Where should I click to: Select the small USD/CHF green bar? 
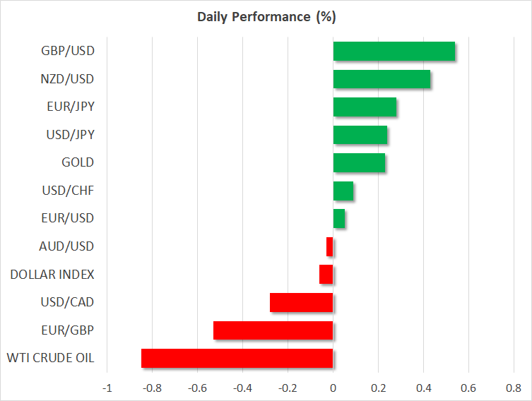tap(343, 191)
